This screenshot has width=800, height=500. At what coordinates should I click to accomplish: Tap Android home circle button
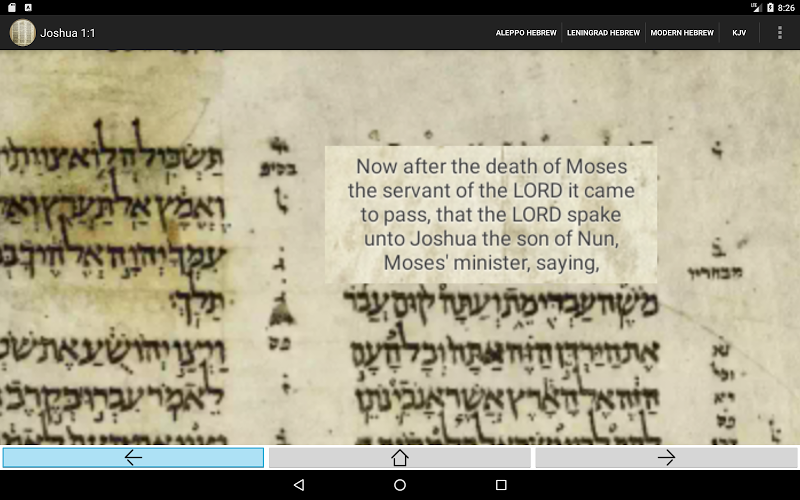coord(400,485)
